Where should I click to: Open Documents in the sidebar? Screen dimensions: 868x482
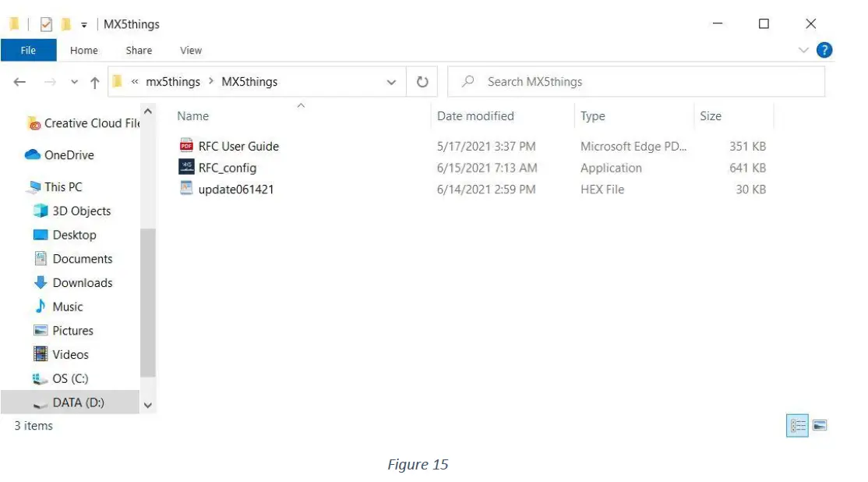(73, 259)
